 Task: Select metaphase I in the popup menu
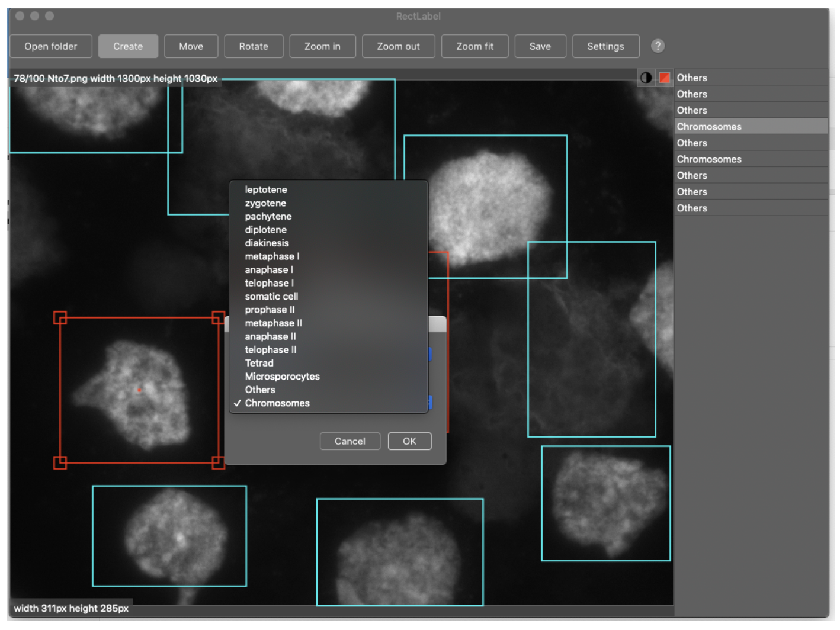(272, 256)
